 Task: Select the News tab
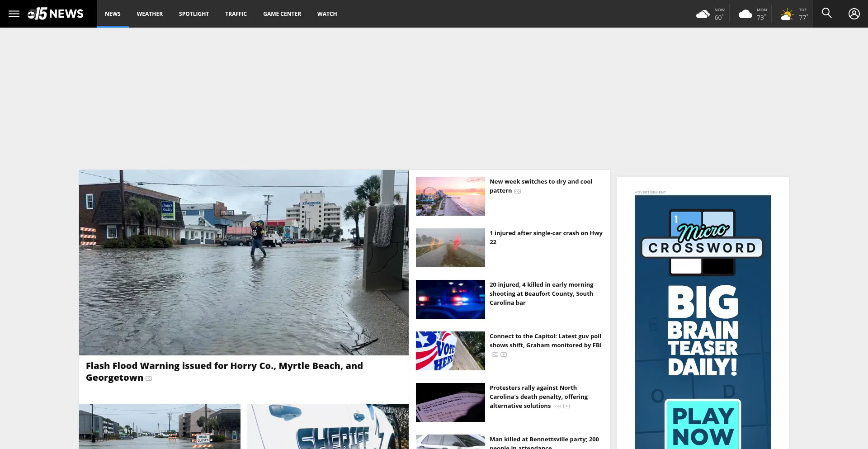click(x=113, y=14)
